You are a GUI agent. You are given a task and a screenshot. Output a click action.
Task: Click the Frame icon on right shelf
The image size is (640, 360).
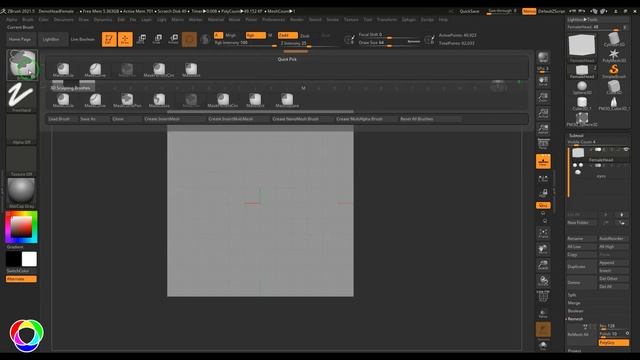click(543, 233)
